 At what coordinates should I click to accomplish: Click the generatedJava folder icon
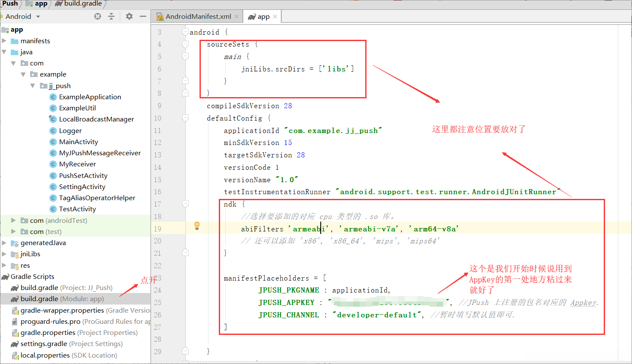(x=15, y=243)
